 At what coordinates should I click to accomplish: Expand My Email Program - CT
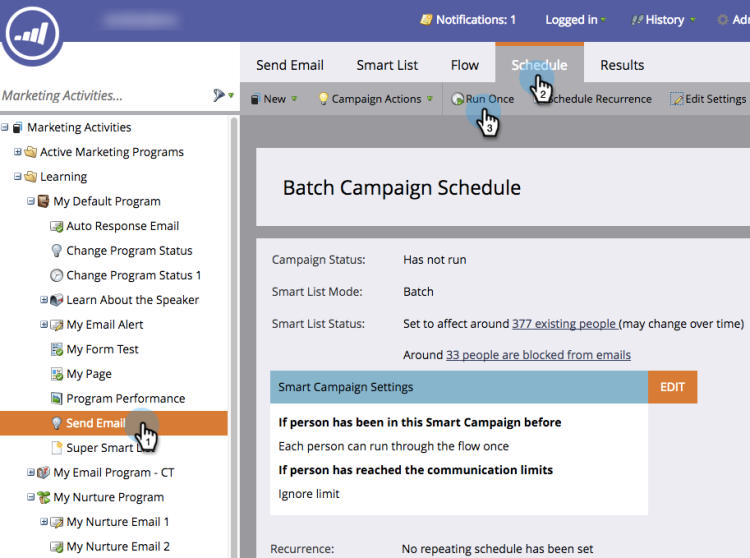click(x=31, y=472)
